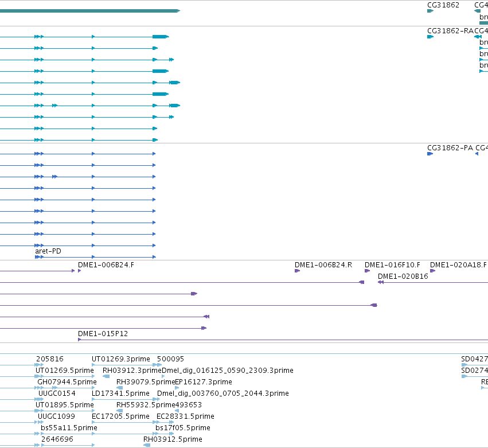Select EC28331.5prime EST label
The height and width of the screenshot is (448, 488).
coord(185,416)
